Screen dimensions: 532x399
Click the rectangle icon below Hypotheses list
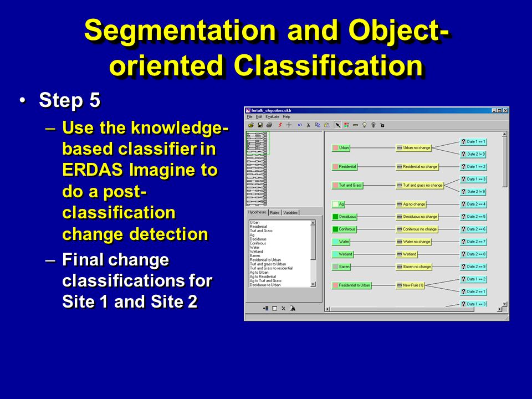[274, 309]
